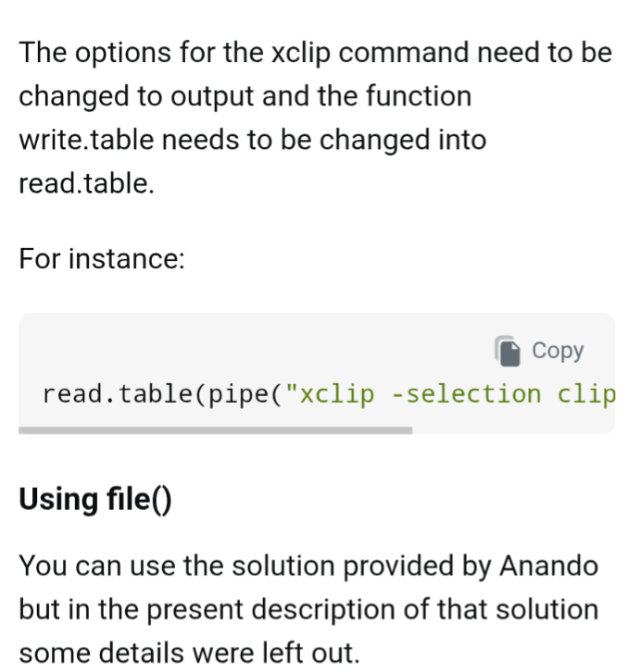Click "read.table" inside the code snippet
Viewport: 641px width, 672px height.
[118, 395]
